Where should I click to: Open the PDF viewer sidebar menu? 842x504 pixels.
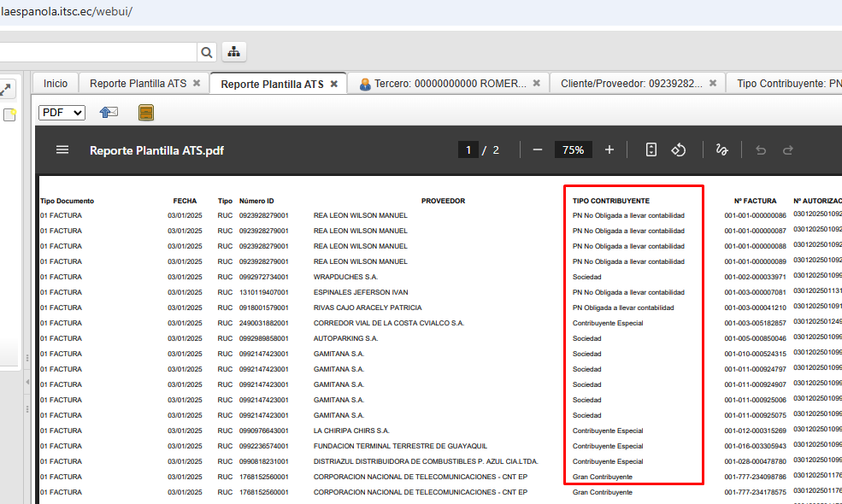click(x=62, y=149)
